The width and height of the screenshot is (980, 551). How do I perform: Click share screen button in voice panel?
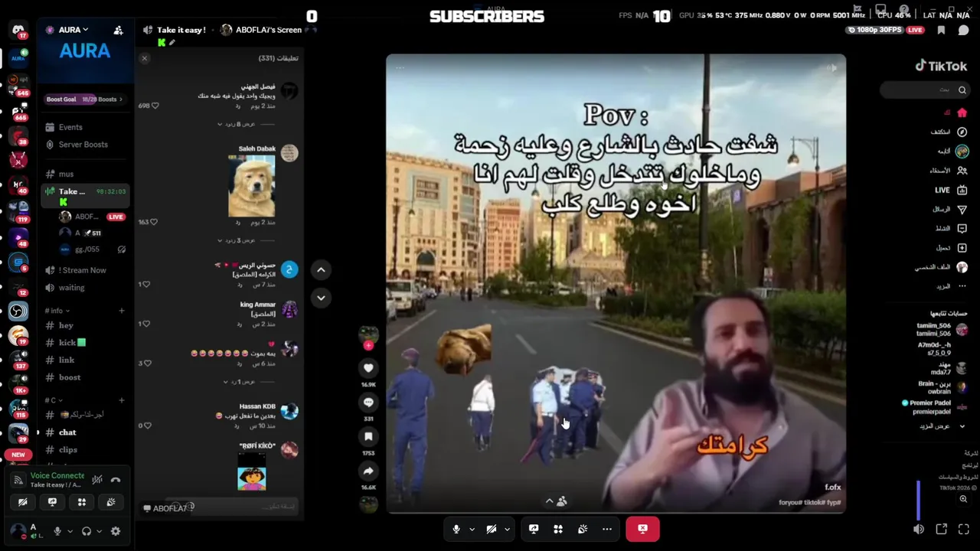pyautogui.click(x=52, y=502)
